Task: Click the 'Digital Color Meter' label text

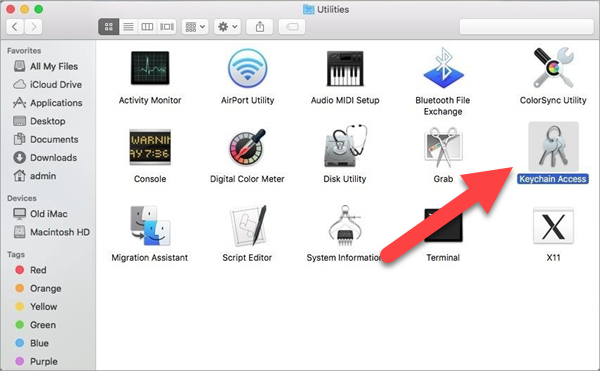Action: (x=247, y=179)
